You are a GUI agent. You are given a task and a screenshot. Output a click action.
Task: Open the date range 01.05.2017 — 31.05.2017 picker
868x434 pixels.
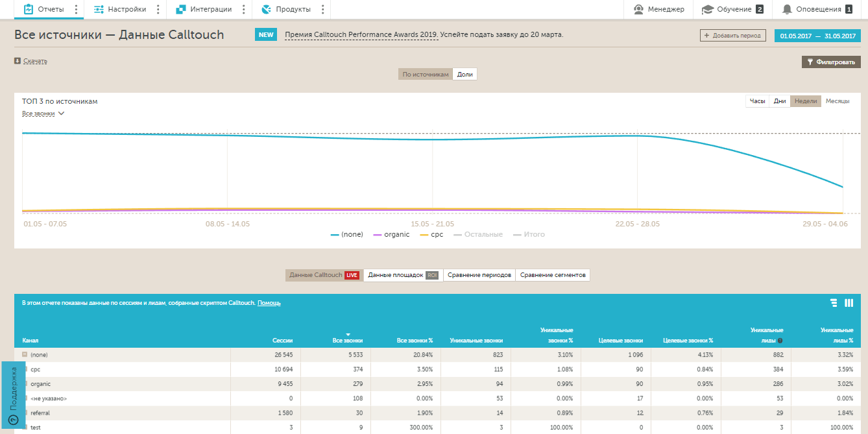click(x=817, y=36)
